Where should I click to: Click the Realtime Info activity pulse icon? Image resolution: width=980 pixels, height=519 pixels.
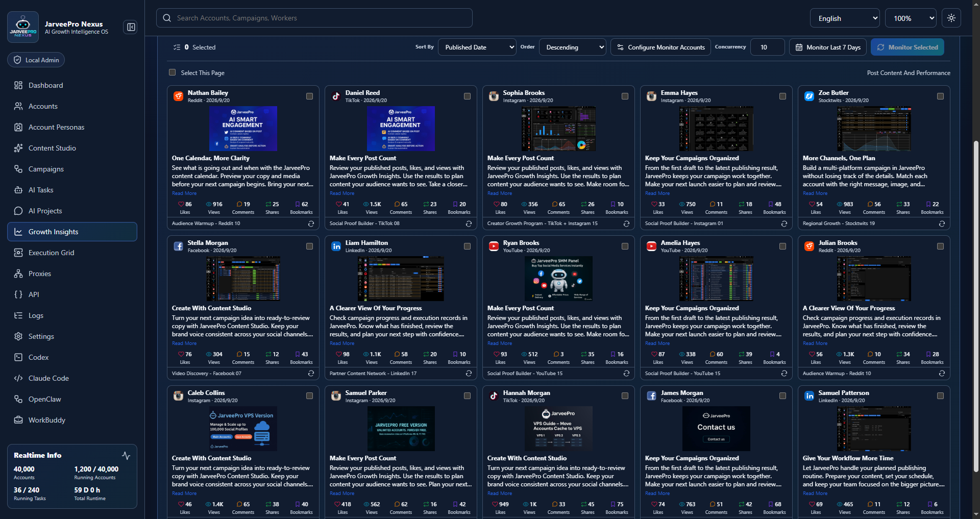click(x=126, y=455)
